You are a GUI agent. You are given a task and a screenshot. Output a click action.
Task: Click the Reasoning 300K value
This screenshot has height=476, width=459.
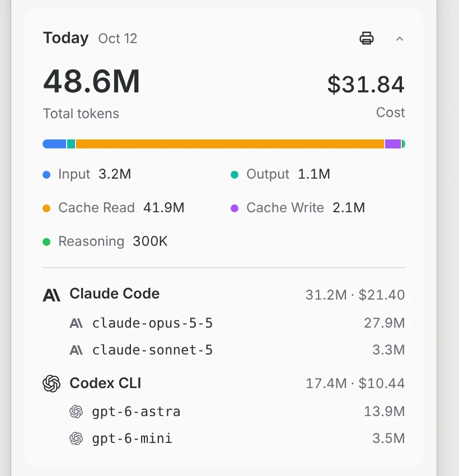[x=150, y=242]
